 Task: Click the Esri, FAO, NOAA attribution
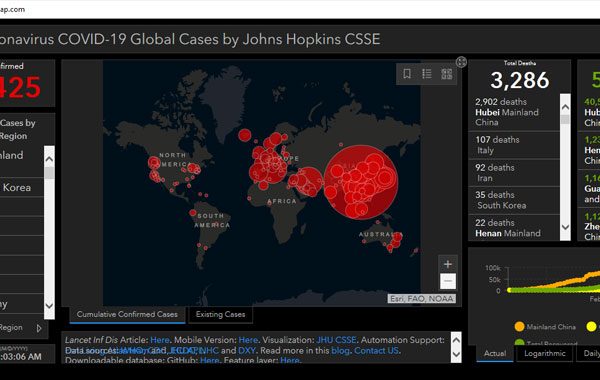(421, 298)
